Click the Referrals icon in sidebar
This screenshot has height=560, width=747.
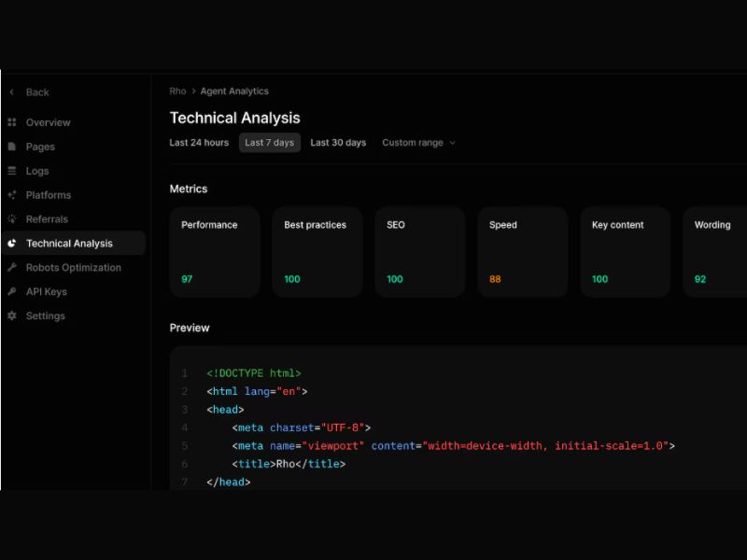(x=12, y=219)
